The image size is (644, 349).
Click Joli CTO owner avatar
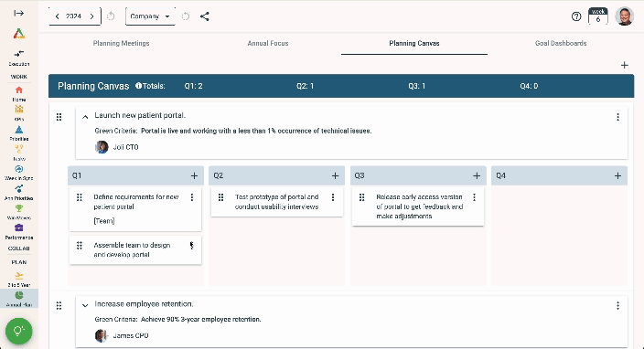coord(102,147)
